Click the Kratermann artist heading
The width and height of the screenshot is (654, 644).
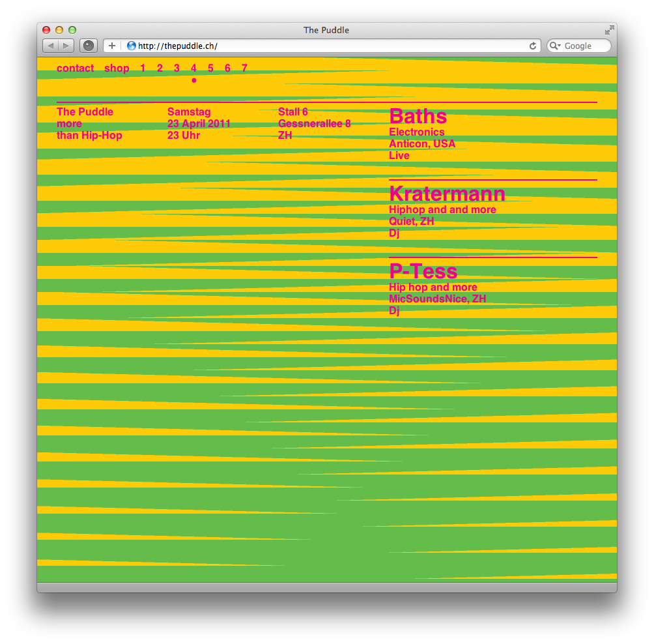click(x=447, y=194)
